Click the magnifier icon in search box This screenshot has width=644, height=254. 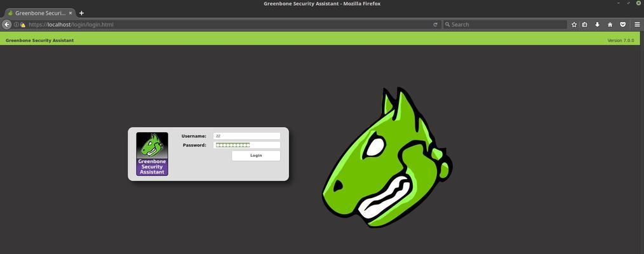click(x=448, y=25)
